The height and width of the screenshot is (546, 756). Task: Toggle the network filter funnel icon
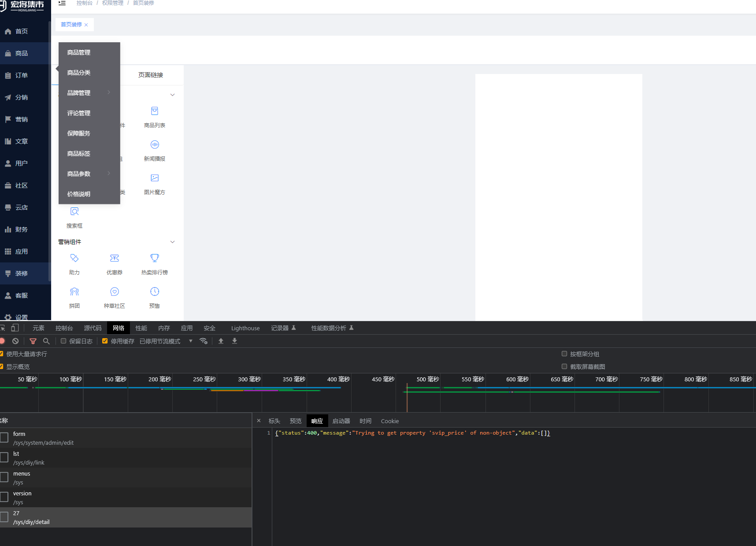tap(33, 341)
